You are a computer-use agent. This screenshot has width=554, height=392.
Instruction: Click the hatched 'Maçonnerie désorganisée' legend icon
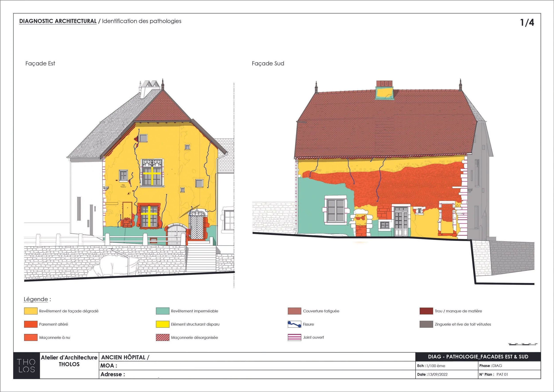[x=162, y=337]
